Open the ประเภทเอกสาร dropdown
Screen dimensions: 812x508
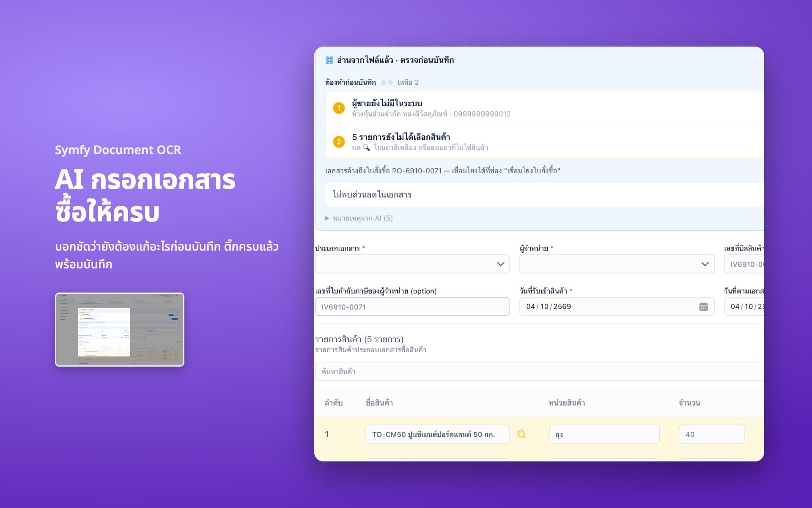pos(412,264)
